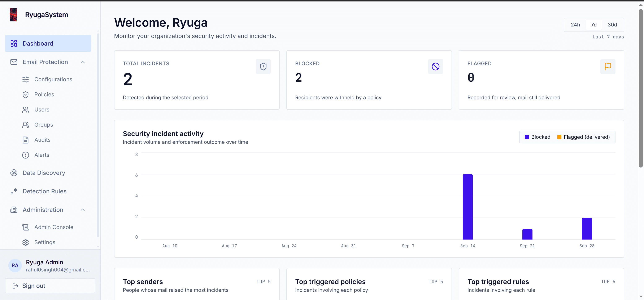Click the Detection Rules regex icon
The height and width of the screenshot is (300, 644).
[14, 191]
